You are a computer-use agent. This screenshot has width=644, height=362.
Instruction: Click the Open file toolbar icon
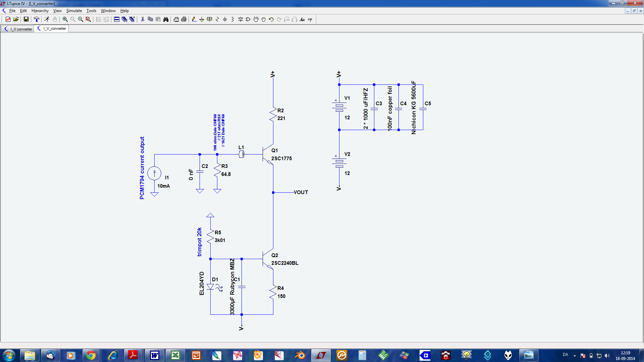tap(16, 19)
